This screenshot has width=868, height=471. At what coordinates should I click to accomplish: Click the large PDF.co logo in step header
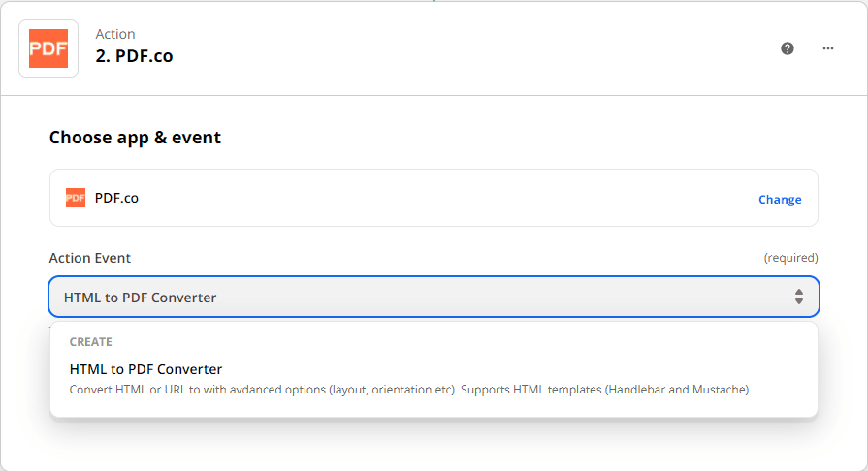tap(48, 48)
